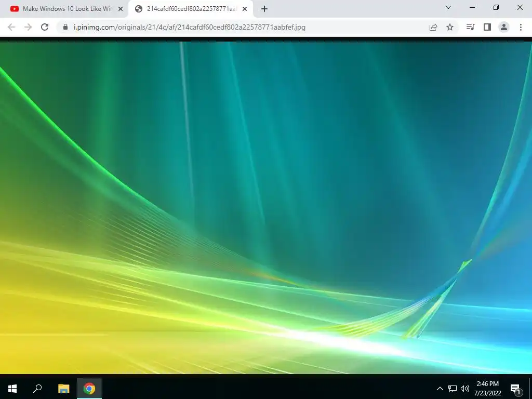Open the media controls icon
This screenshot has height=399, width=532.
[x=471, y=27]
